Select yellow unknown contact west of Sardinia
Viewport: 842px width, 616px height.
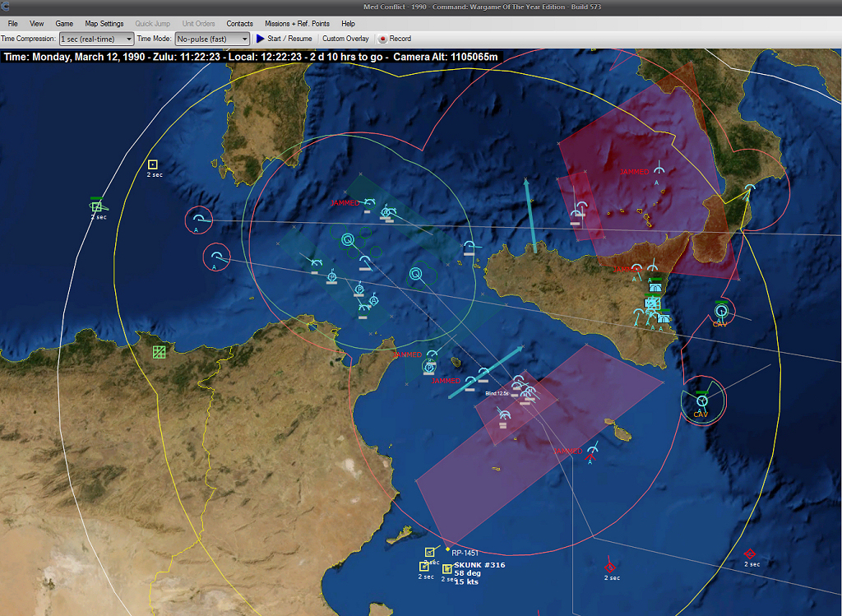coord(152,164)
